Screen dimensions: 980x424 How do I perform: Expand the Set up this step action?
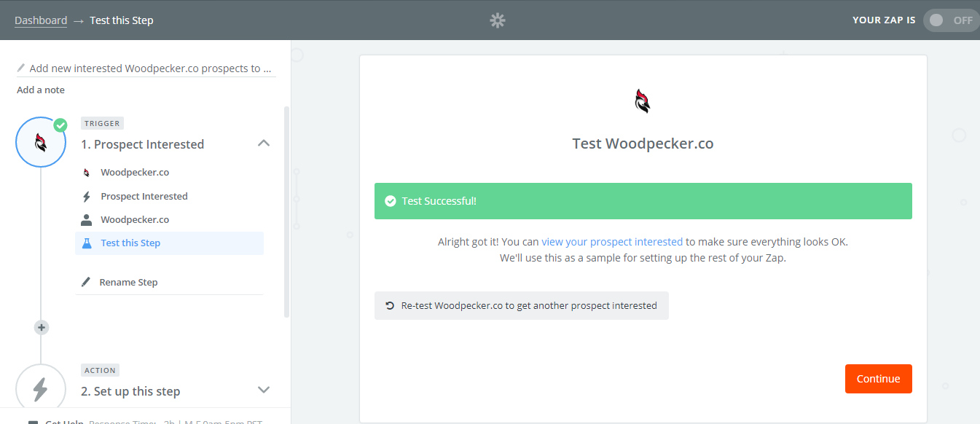pyautogui.click(x=264, y=390)
